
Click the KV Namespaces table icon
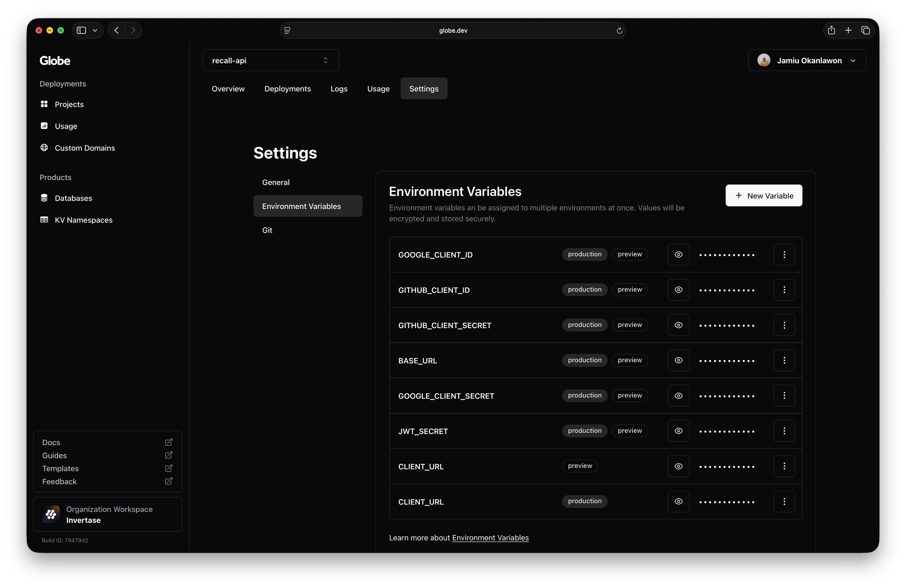click(44, 220)
